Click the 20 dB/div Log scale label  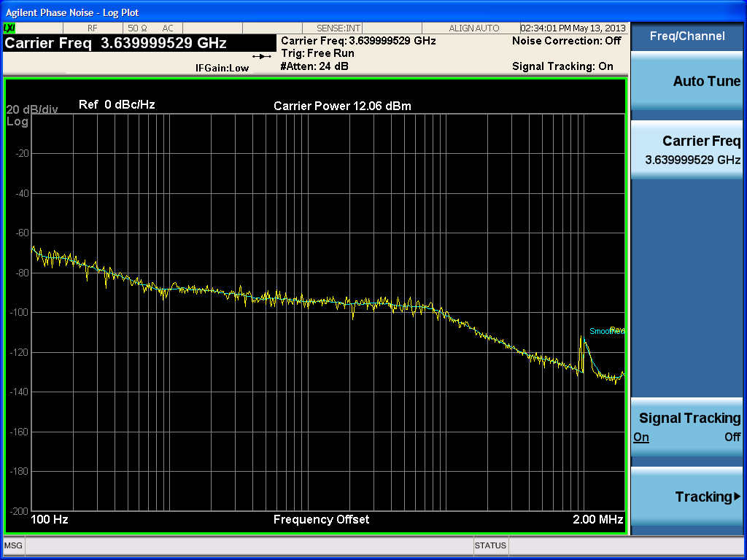(x=31, y=115)
